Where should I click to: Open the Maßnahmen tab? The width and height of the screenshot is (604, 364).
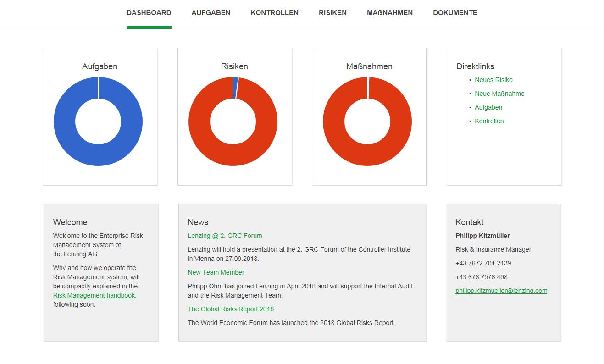click(390, 13)
